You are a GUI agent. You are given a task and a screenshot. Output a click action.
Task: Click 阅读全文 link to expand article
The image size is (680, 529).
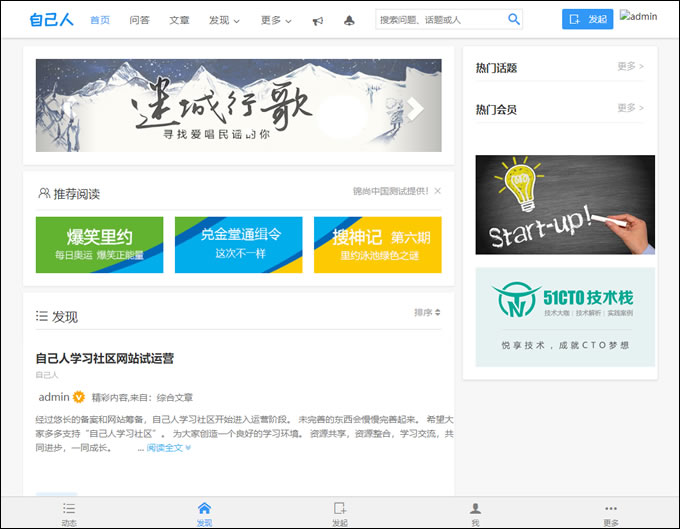(x=168, y=448)
